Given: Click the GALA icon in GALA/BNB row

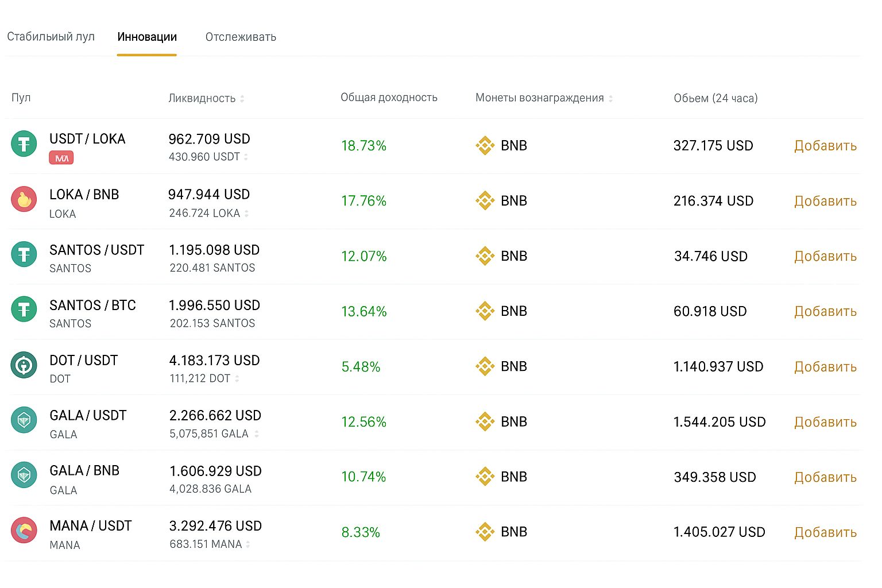Looking at the screenshot, I should tap(24, 475).
